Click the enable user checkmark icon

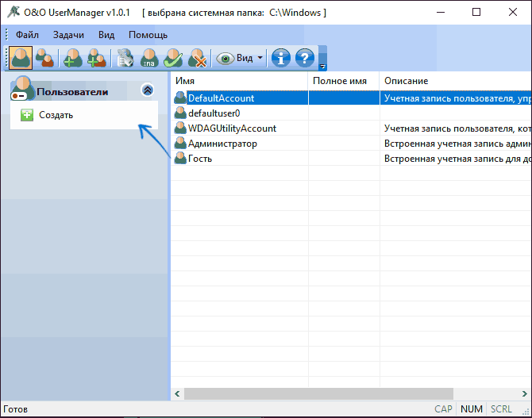pos(173,58)
